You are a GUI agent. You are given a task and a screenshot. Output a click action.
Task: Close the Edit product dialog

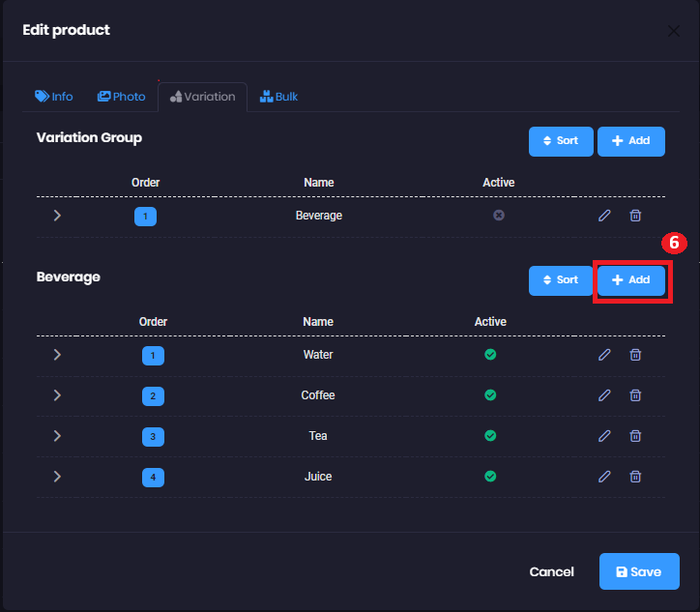click(x=674, y=31)
